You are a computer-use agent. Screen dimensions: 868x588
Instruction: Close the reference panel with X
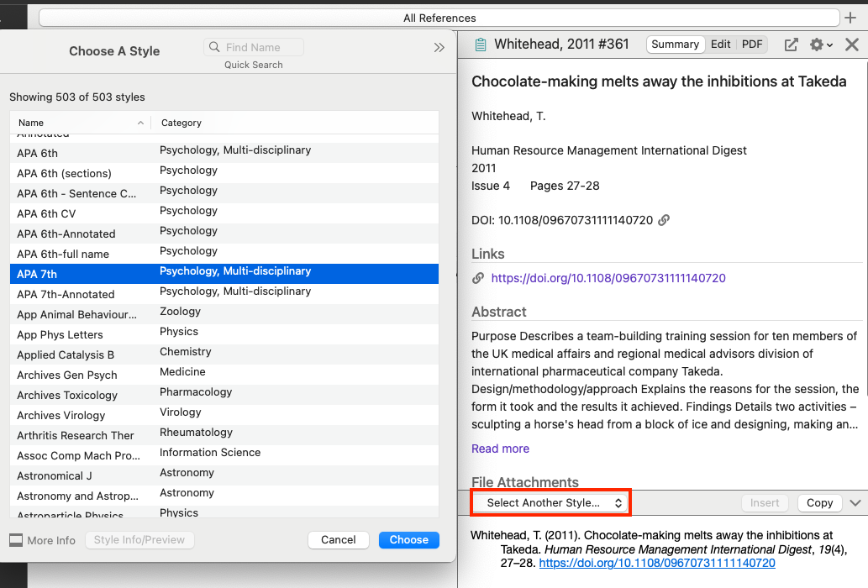pyautogui.click(x=852, y=45)
